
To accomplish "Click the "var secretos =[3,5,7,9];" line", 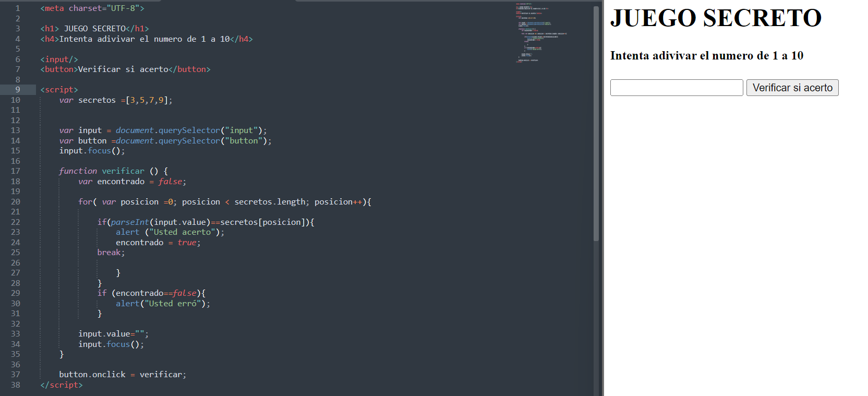I will (116, 100).
